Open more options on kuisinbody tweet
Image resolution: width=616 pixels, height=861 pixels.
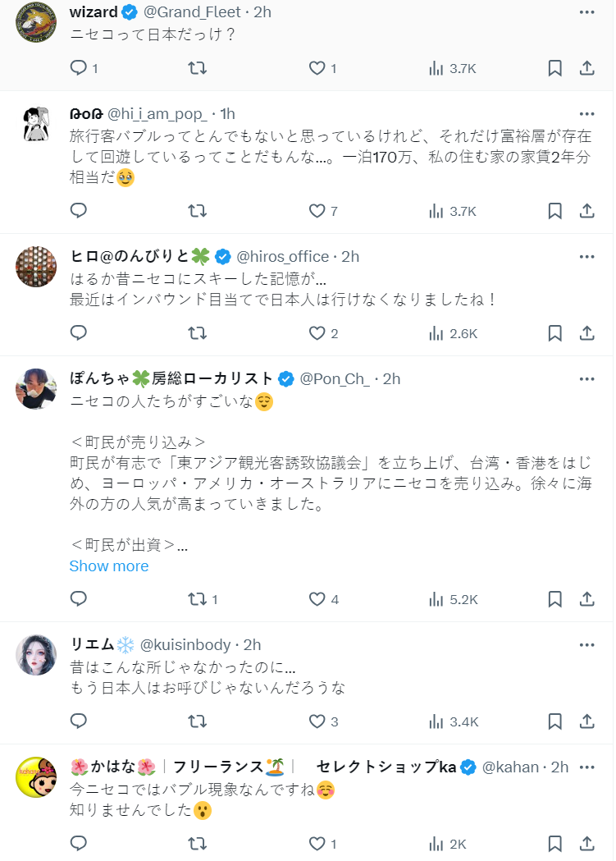[586, 644]
